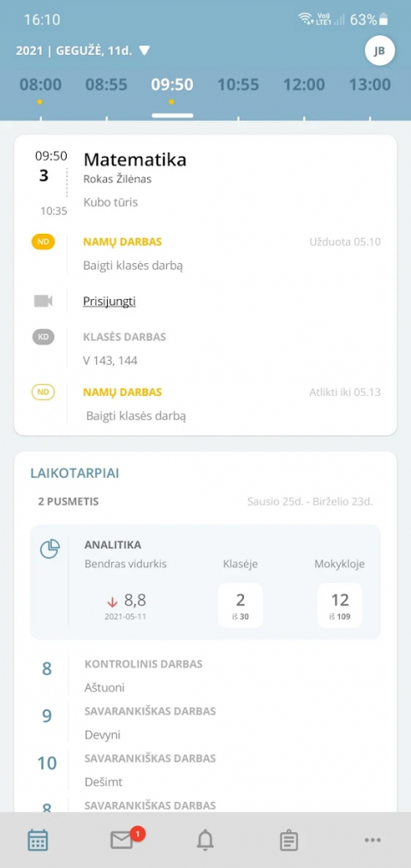Tap the video camera icon beside Prisijungti
The width and height of the screenshot is (411, 868).
click(43, 301)
